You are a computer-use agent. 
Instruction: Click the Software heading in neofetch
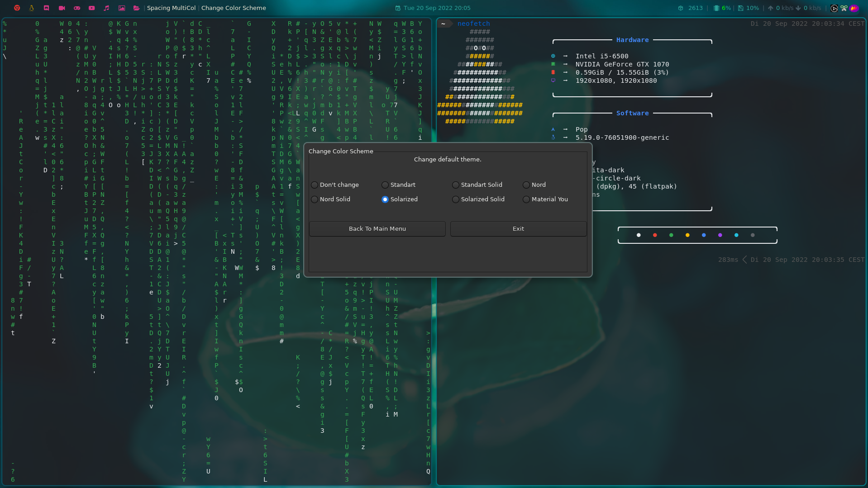coord(632,113)
